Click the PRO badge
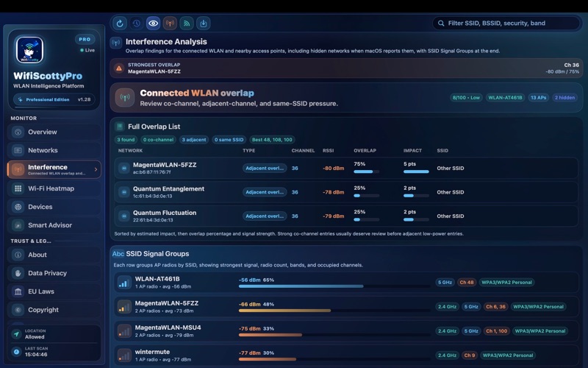588x368 pixels. click(x=85, y=40)
